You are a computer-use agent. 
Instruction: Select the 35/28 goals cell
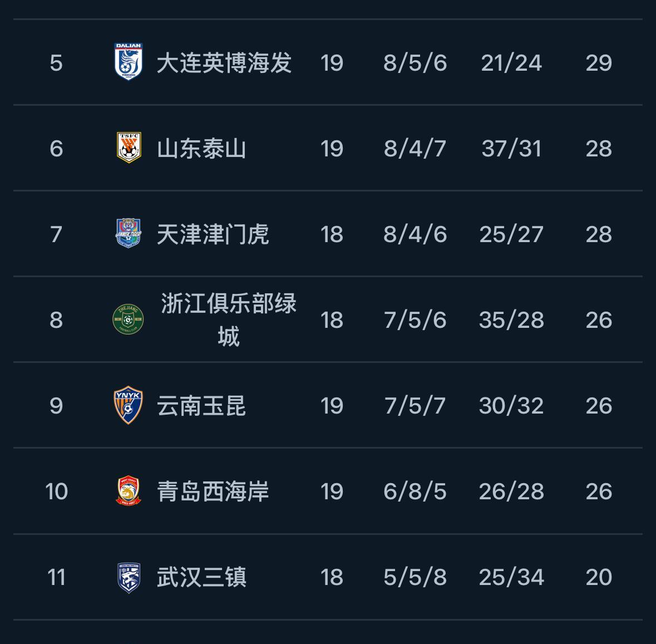pos(511,319)
